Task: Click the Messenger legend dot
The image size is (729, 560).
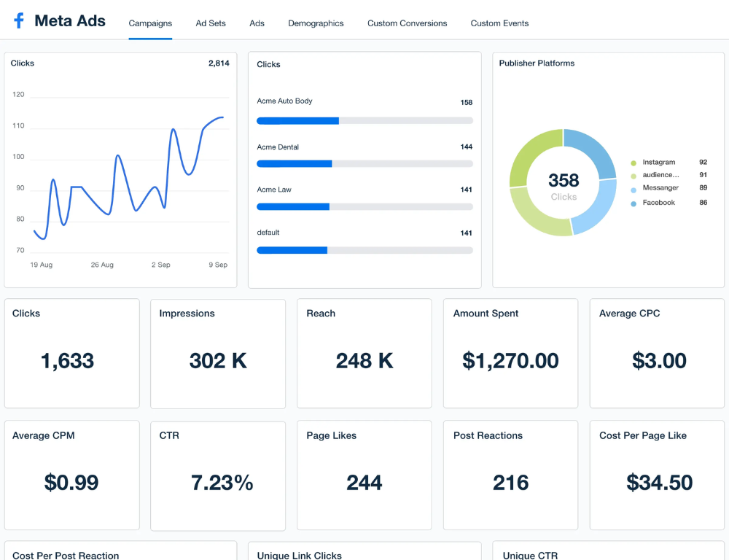Action: click(634, 190)
